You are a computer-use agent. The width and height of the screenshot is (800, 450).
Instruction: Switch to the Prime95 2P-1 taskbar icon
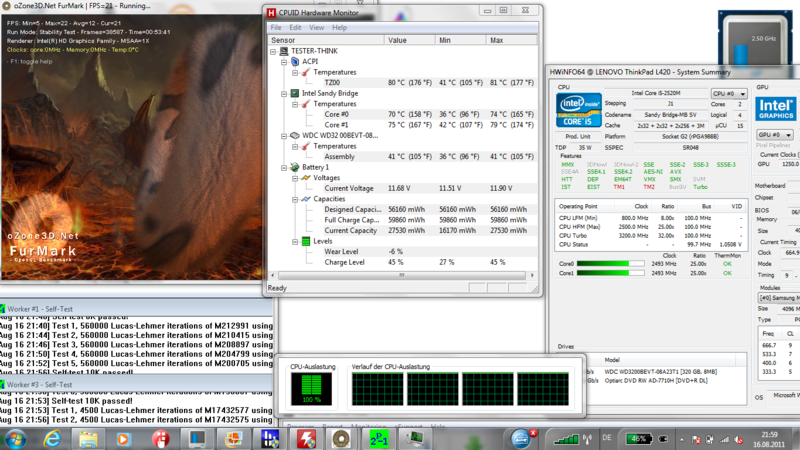pyautogui.click(x=379, y=438)
